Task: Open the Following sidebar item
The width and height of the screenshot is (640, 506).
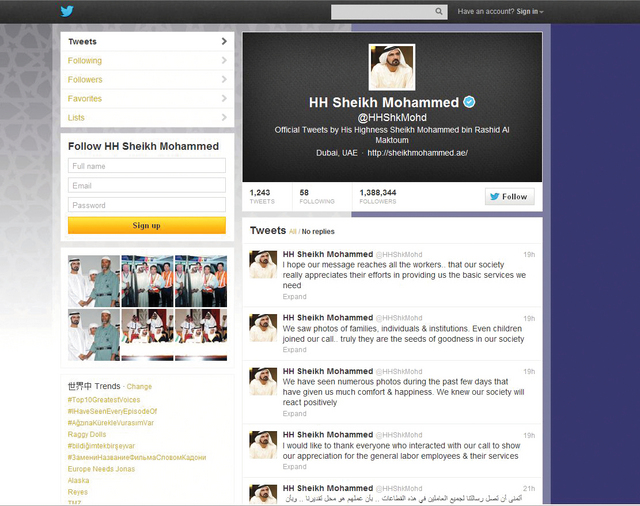Action: 147,60
